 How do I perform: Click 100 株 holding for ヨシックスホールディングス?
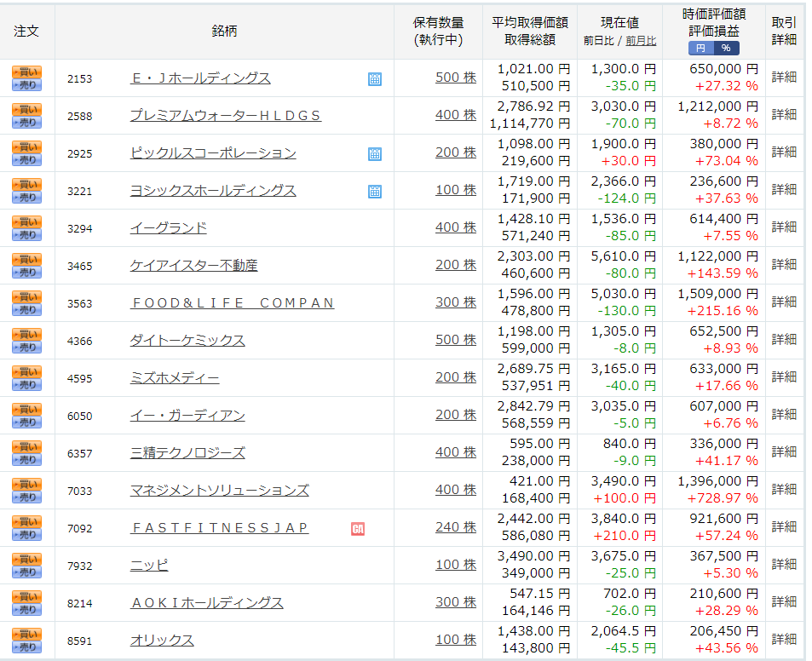(x=456, y=190)
